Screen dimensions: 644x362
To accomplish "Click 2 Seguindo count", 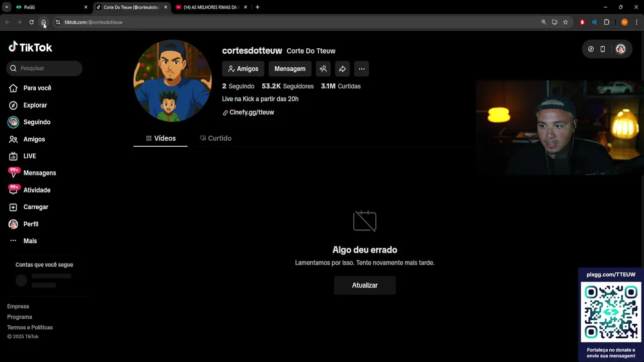I will pyautogui.click(x=238, y=86).
